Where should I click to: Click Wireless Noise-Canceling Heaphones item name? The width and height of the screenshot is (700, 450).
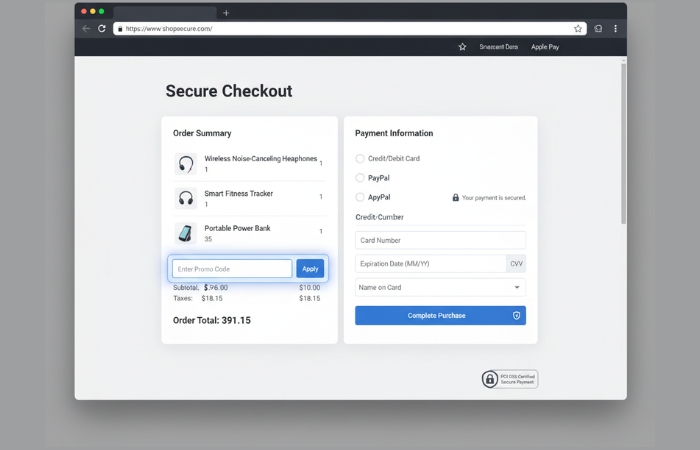click(x=261, y=158)
